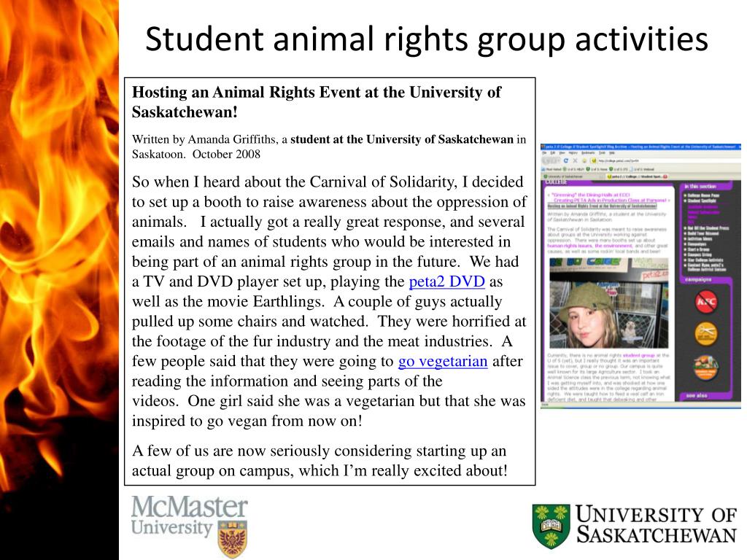747x560 pixels.
Task: Click the home icon in browser screenshot
Action: point(584,160)
